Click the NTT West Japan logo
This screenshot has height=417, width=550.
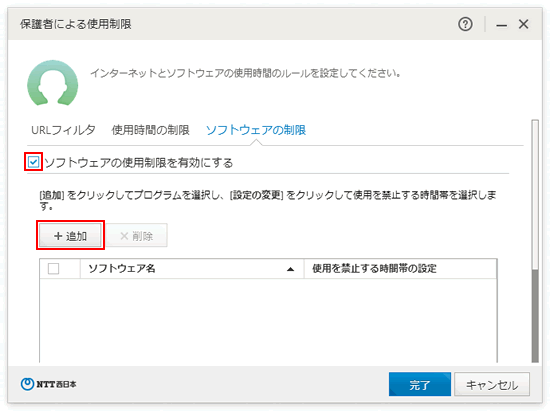coord(48,384)
